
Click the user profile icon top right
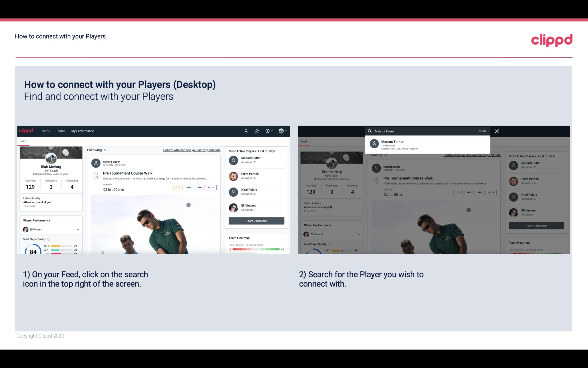[x=281, y=131]
